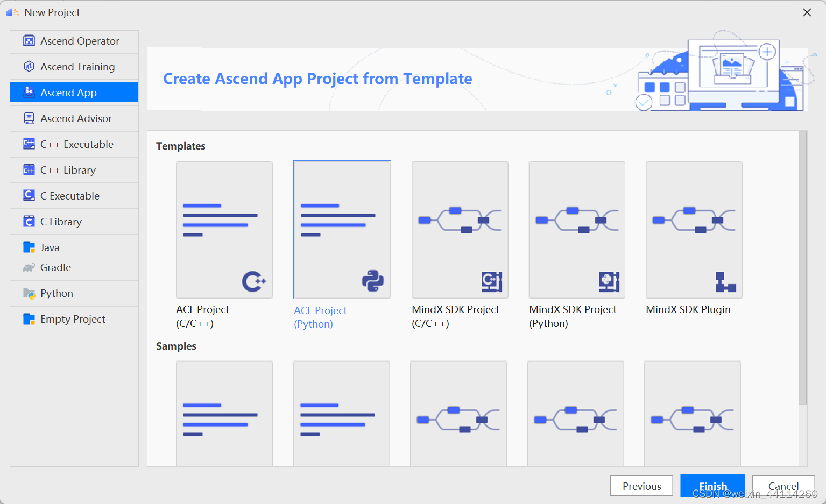Image resolution: width=826 pixels, height=504 pixels.
Task: Click the Finish button
Action: pos(712,486)
